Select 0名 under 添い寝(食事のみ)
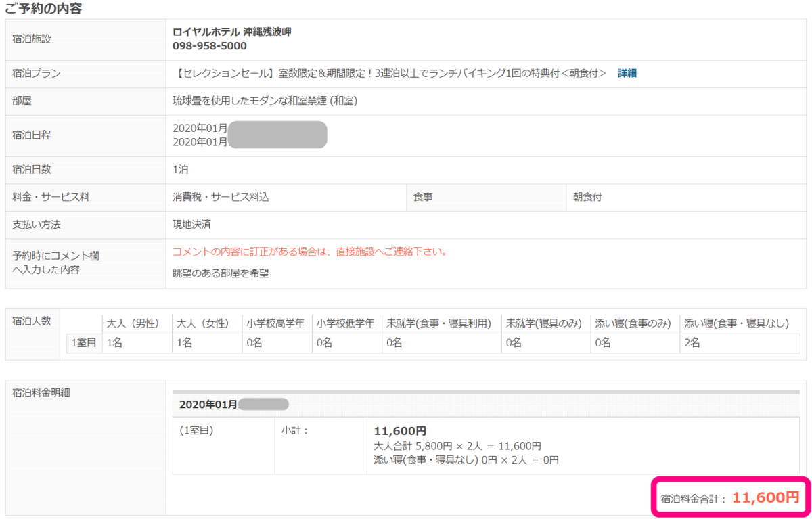The image size is (812, 519). pyautogui.click(x=603, y=343)
